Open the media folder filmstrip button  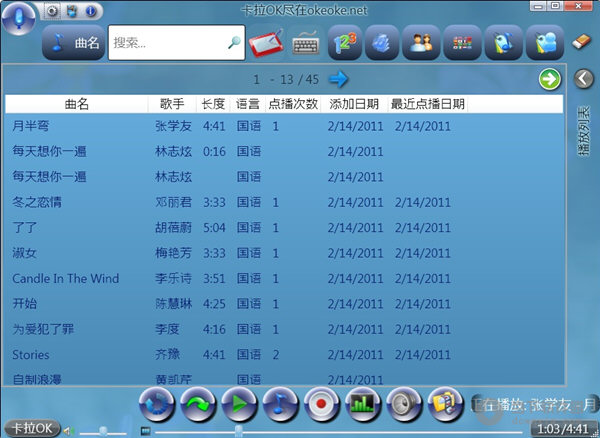[445, 404]
